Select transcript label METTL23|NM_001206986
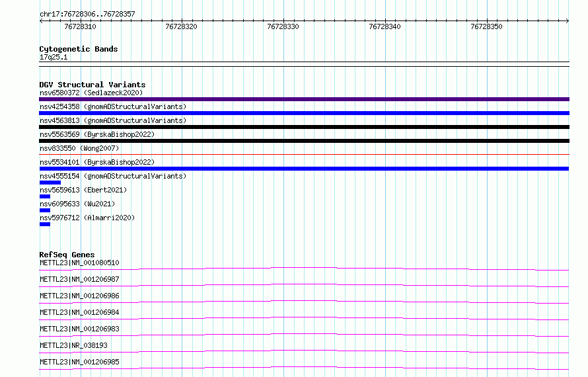This screenshot has height=377, width=588. pos(79,296)
